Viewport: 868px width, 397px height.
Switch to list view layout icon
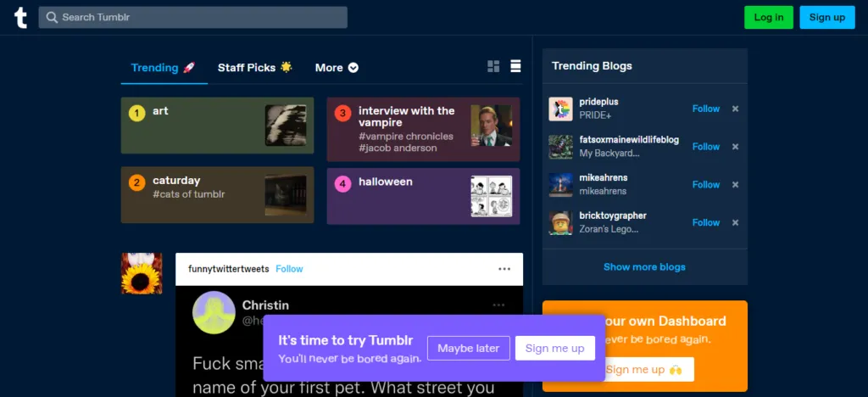515,67
